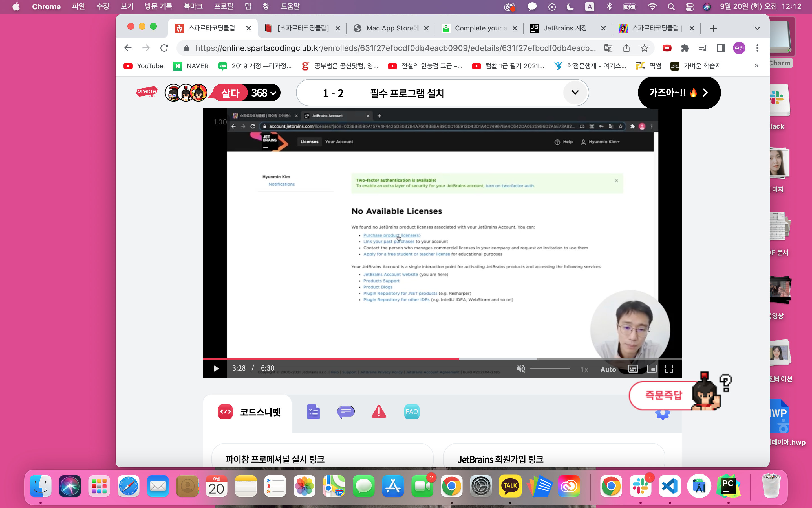
Task: Open Slack from the Dock
Action: coord(640,486)
